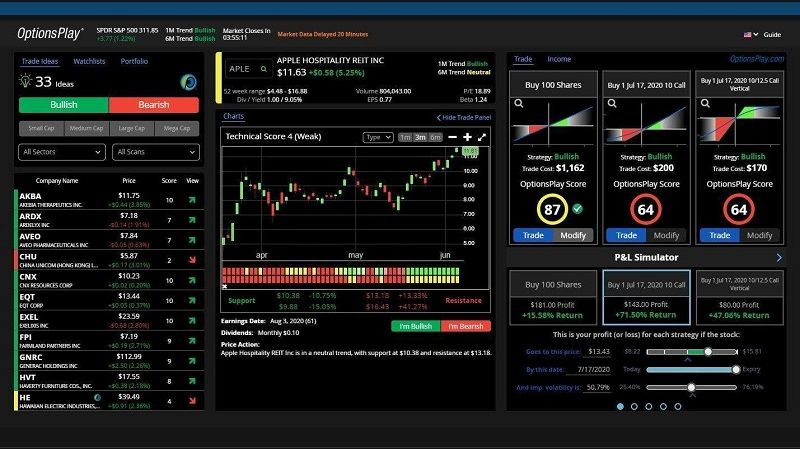The height and width of the screenshot is (449, 800).
Task: Open the Guide link
Action: point(772,35)
